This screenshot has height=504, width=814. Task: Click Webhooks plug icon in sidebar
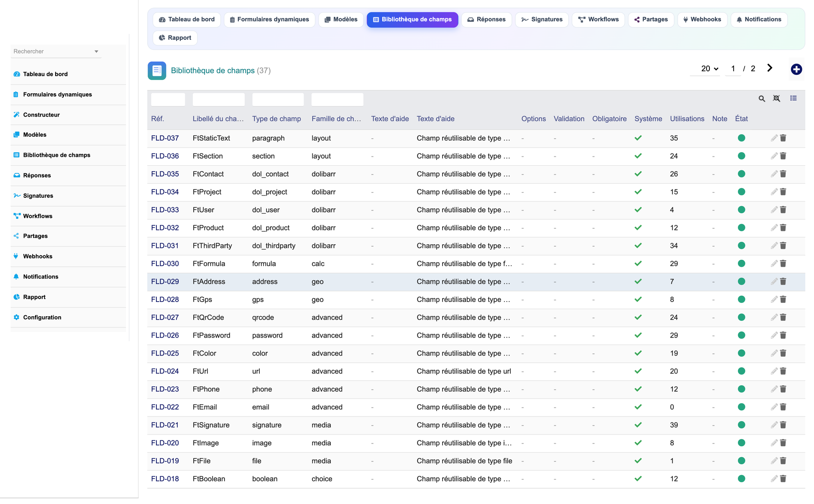click(16, 256)
